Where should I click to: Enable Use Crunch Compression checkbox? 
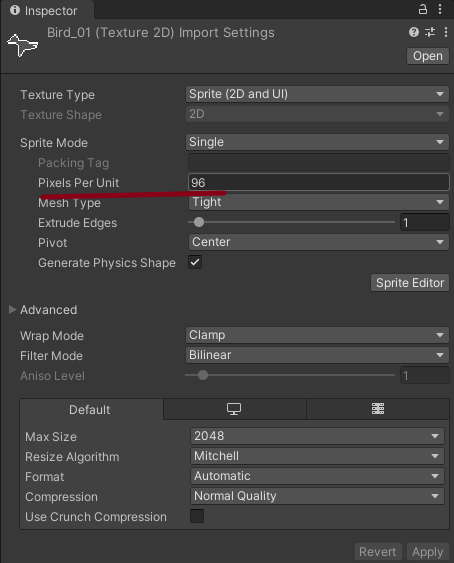pos(197,516)
